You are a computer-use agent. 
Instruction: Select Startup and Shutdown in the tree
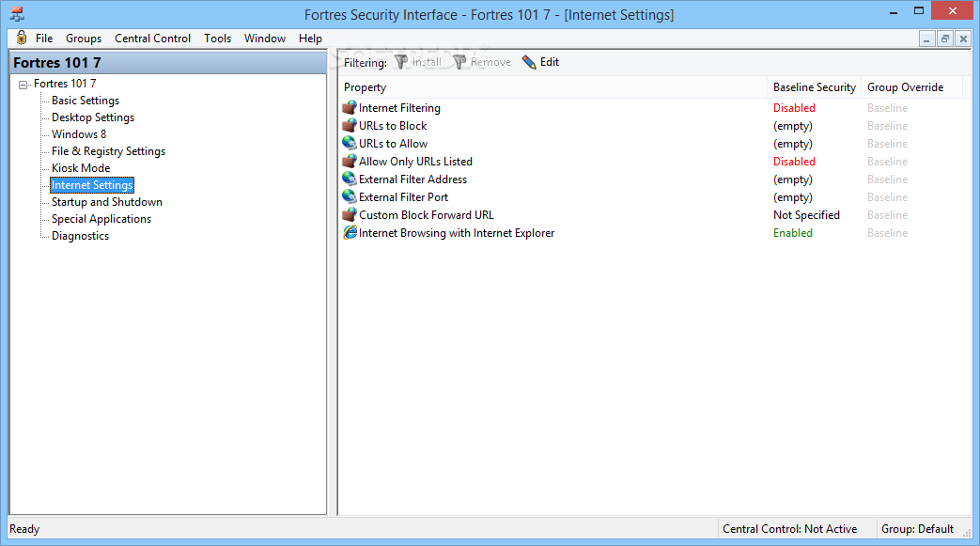[107, 201]
